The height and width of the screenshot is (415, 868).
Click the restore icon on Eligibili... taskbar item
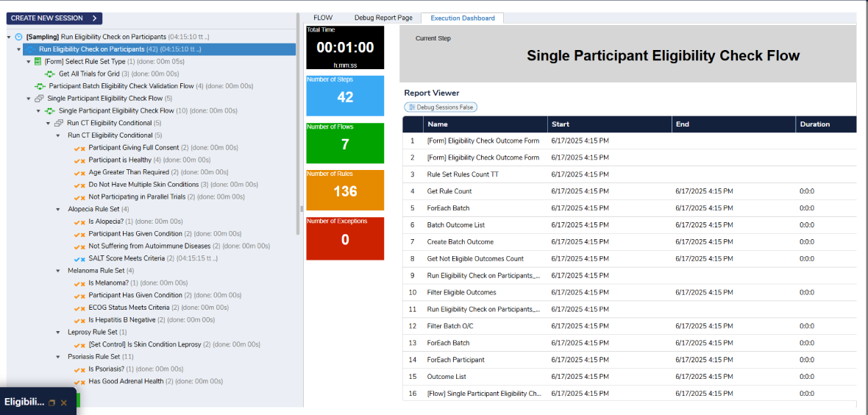[51, 402]
